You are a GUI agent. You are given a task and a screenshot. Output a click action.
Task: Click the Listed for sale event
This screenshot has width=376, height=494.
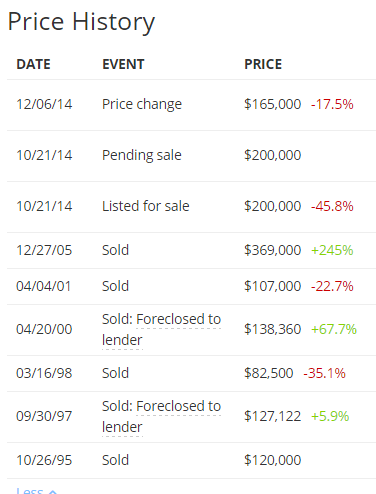(x=146, y=206)
